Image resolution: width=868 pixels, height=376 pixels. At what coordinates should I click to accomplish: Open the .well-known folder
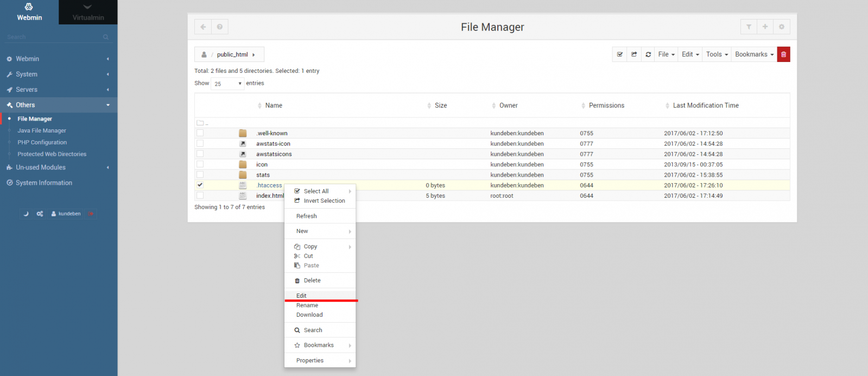[x=272, y=133]
